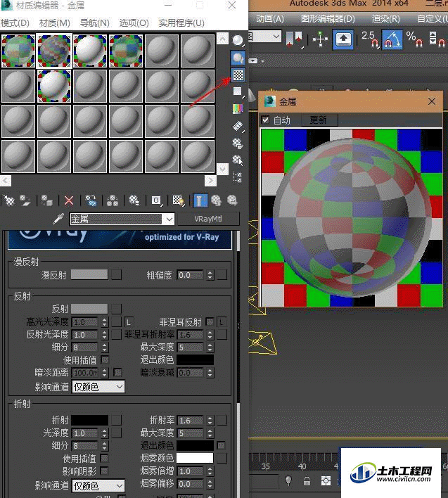This screenshot has height=498, width=448.
Task: Click the 反射 map button
Action: (x=117, y=309)
